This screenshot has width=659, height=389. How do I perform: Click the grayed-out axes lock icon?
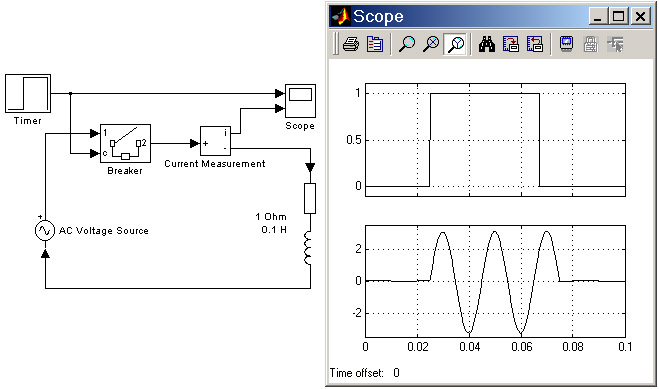[x=590, y=44]
